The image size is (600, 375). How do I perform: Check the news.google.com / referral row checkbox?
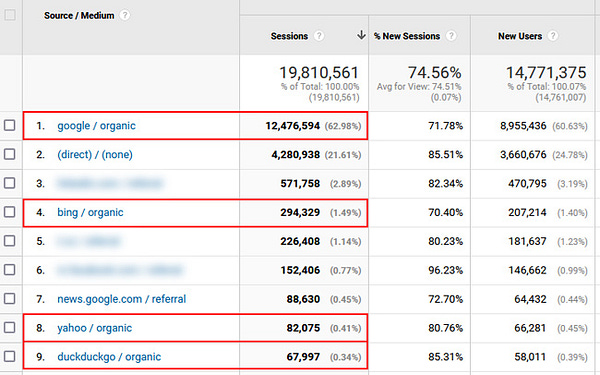(10, 299)
